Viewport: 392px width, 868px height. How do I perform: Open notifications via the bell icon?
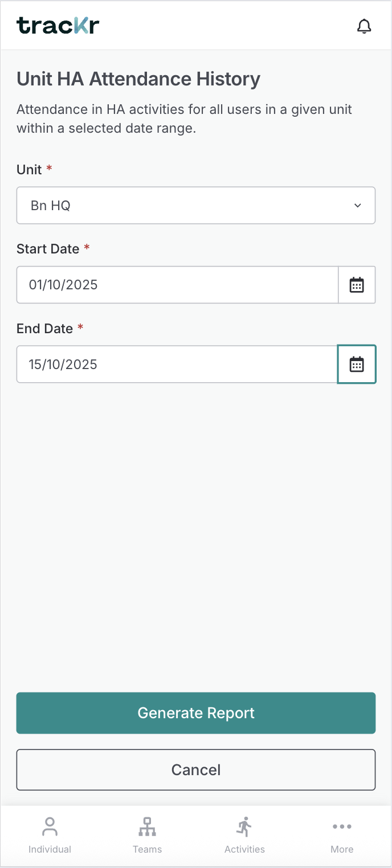pos(364,26)
